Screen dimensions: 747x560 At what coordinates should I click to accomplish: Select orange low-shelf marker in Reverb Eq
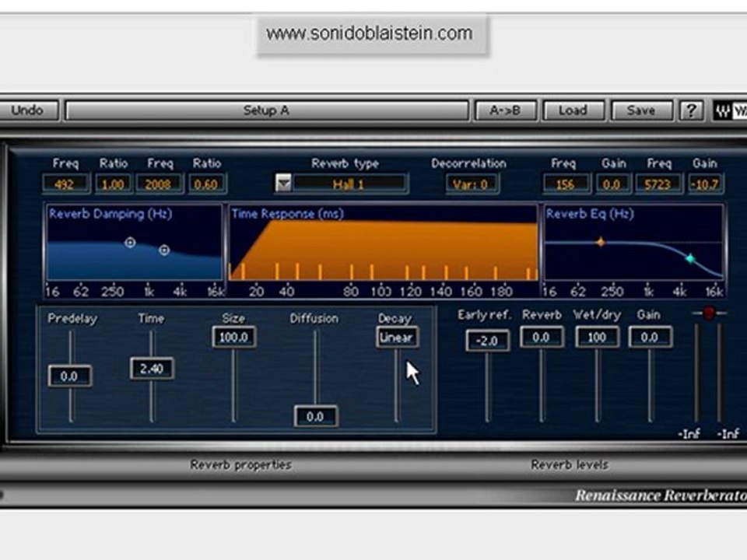601,242
